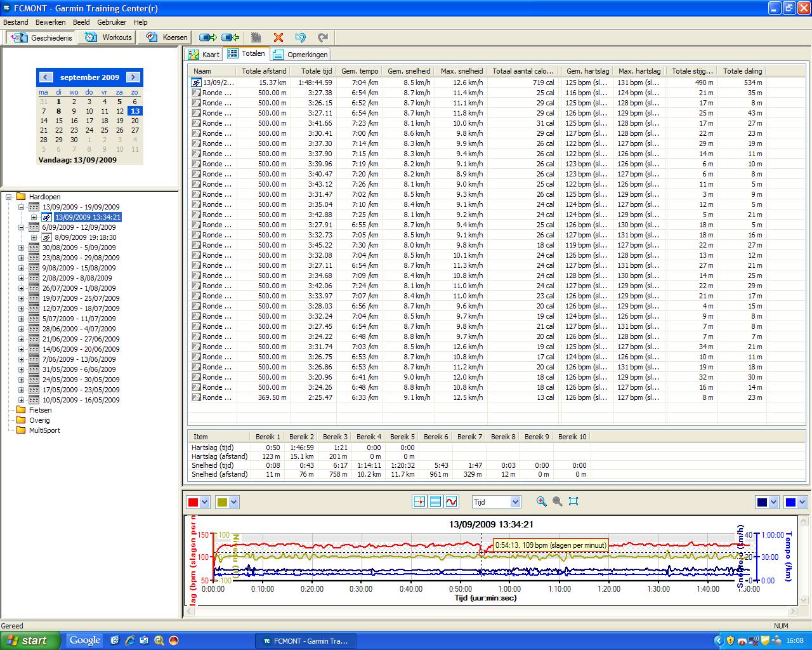Viewport: 812px width, 650px height.
Task: Toggle the smoothed curve chart button
Action: pyautogui.click(x=451, y=501)
